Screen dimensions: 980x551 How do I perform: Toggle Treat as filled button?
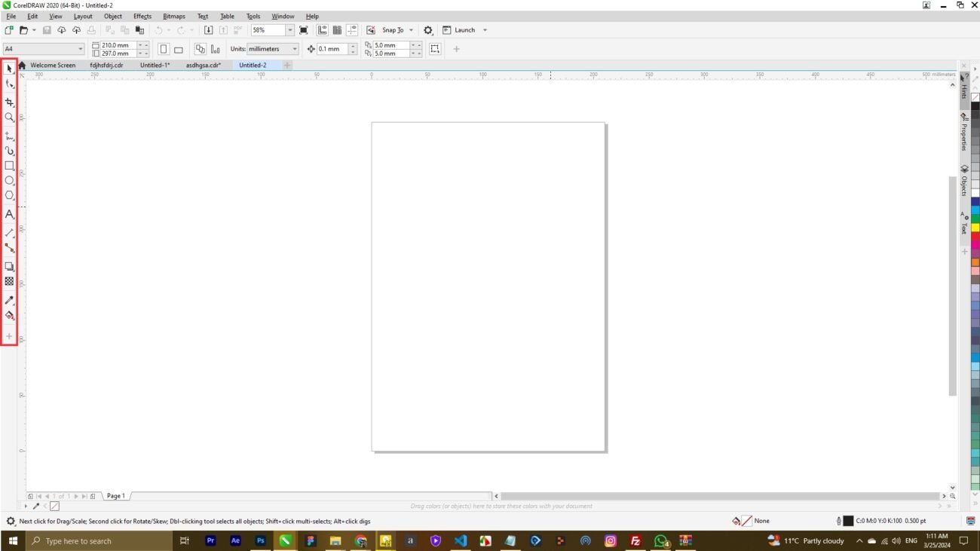[x=435, y=49]
